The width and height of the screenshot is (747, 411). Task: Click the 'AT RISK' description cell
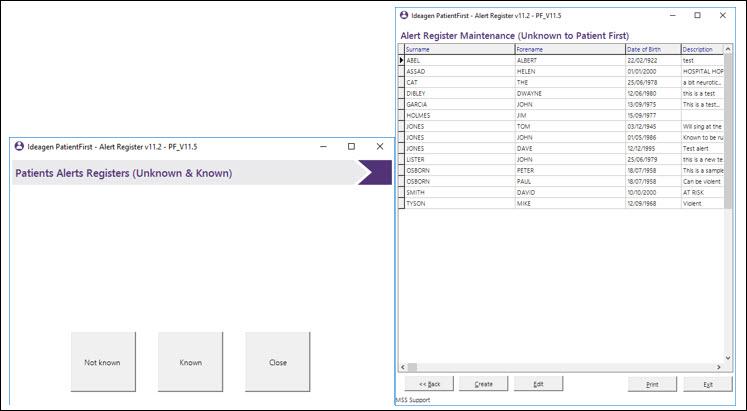[702, 192]
